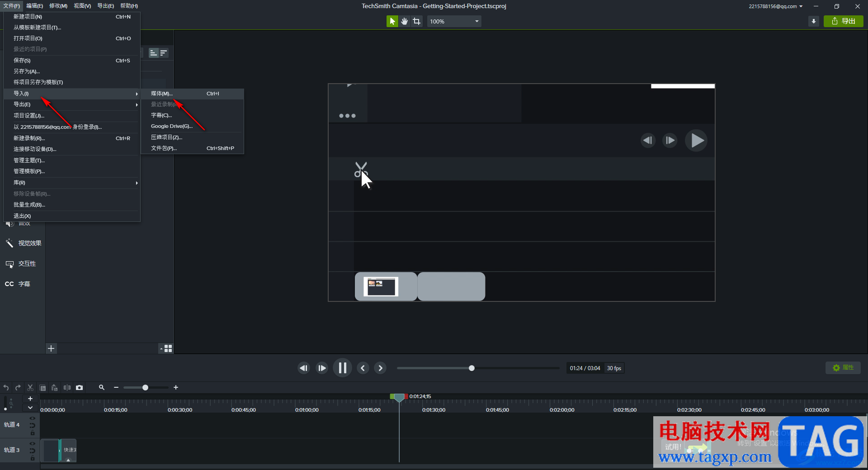The width and height of the screenshot is (868, 470).
Task: Click 媒体(M)... in the import submenu
Action: pyautogui.click(x=193, y=94)
